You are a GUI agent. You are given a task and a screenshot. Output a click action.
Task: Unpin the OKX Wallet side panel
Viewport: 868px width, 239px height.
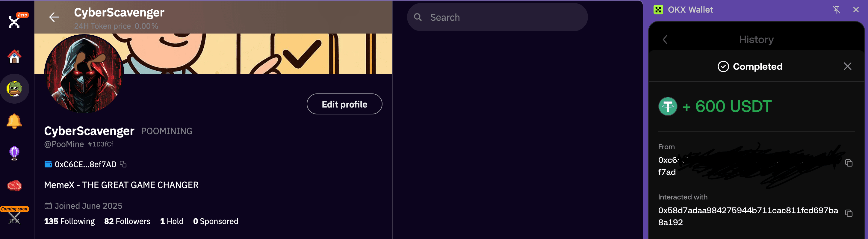[836, 10]
